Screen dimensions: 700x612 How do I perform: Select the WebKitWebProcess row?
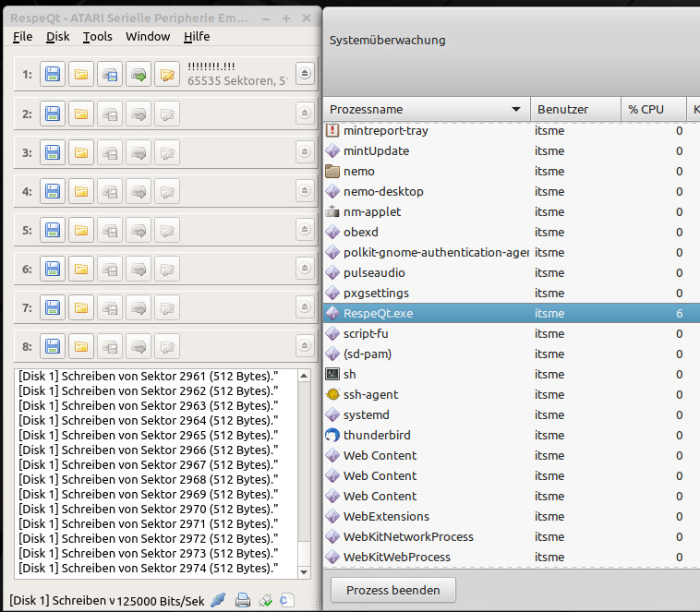512,558
